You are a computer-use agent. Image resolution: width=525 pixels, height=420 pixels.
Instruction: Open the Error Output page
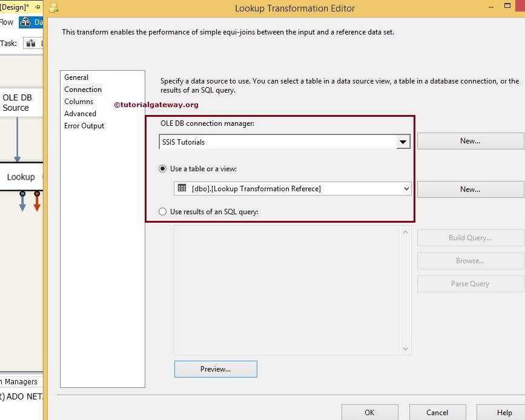(84, 126)
